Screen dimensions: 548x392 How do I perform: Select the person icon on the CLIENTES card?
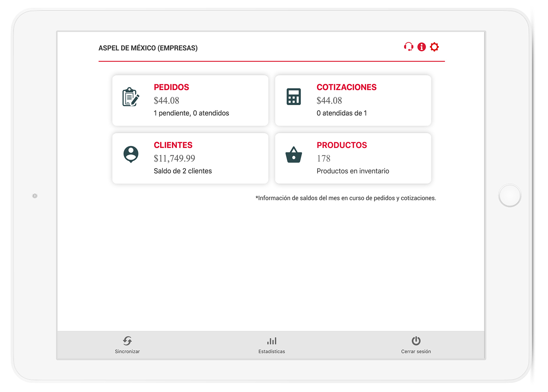click(x=131, y=154)
